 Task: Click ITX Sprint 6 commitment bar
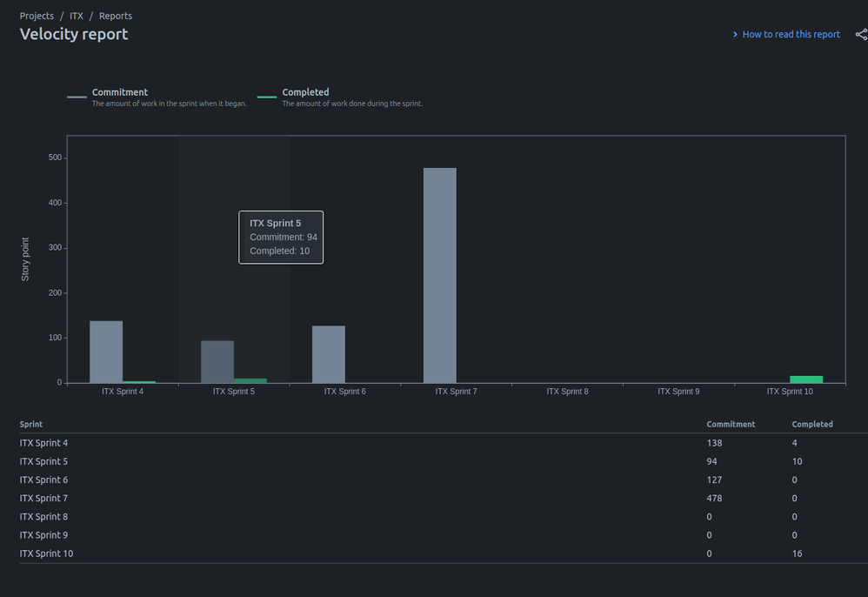[x=329, y=354]
